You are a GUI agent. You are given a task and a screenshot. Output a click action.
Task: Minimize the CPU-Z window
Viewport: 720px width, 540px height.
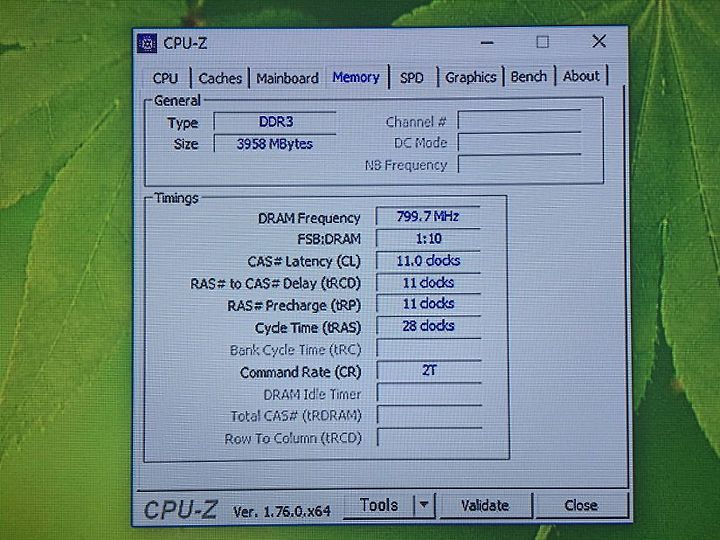click(x=487, y=43)
